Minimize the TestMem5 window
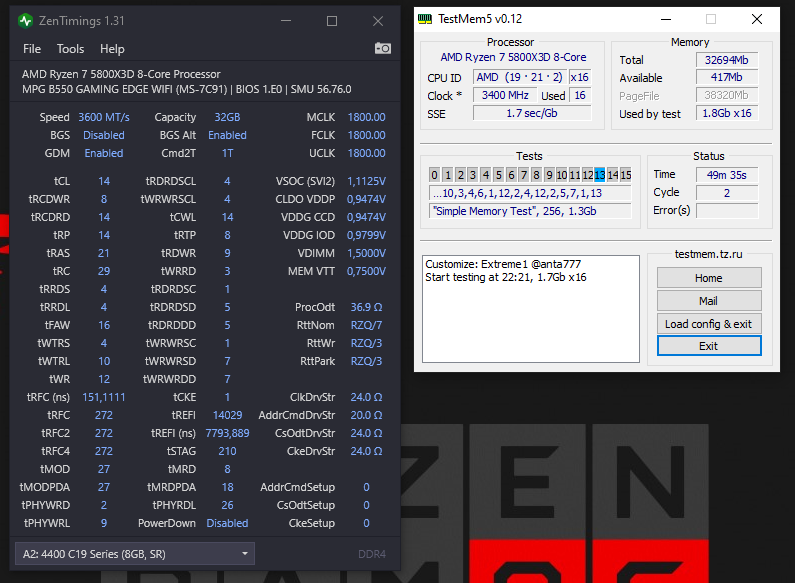The height and width of the screenshot is (583, 795). coord(666,19)
